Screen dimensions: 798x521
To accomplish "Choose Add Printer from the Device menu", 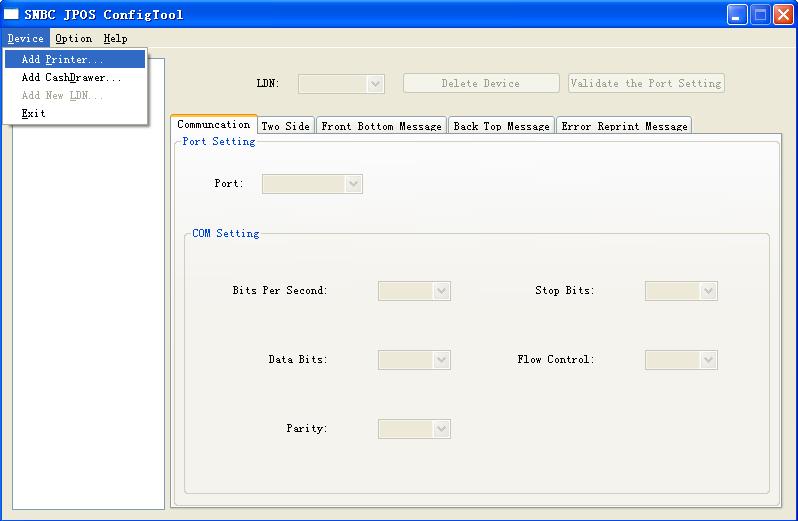I will 75,59.
